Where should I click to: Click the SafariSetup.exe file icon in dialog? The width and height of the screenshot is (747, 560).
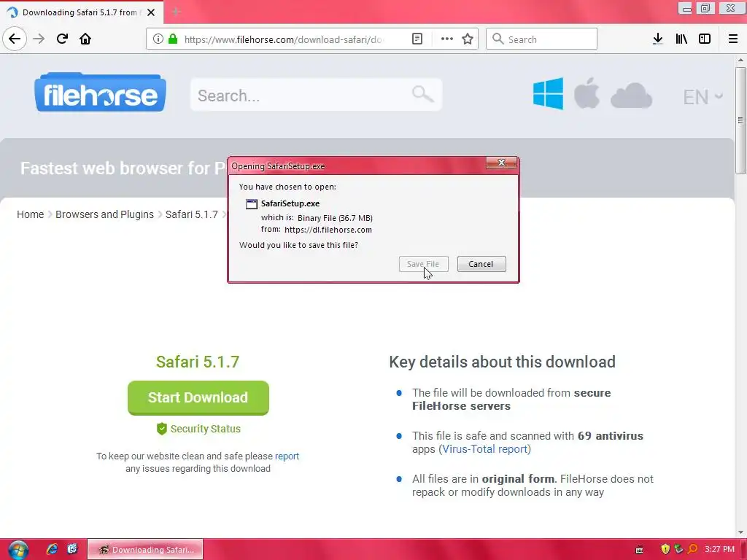252,204
